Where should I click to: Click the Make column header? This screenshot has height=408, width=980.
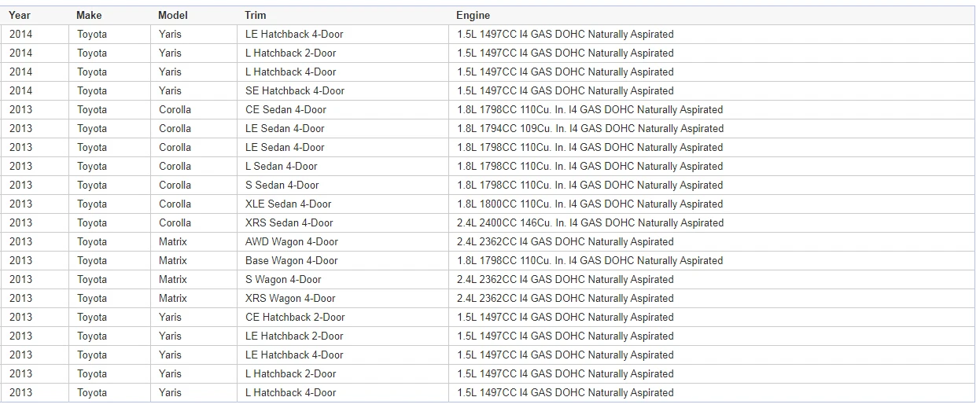coord(89,15)
